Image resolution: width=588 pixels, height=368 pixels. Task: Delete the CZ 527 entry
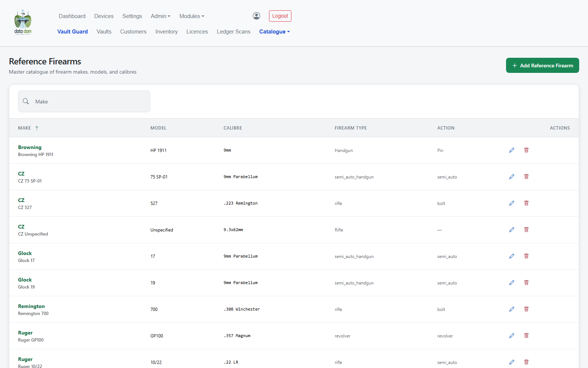(x=526, y=203)
